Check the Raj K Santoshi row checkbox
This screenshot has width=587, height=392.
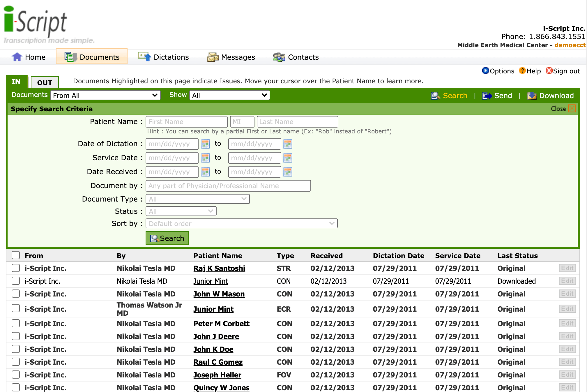pos(16,268)
